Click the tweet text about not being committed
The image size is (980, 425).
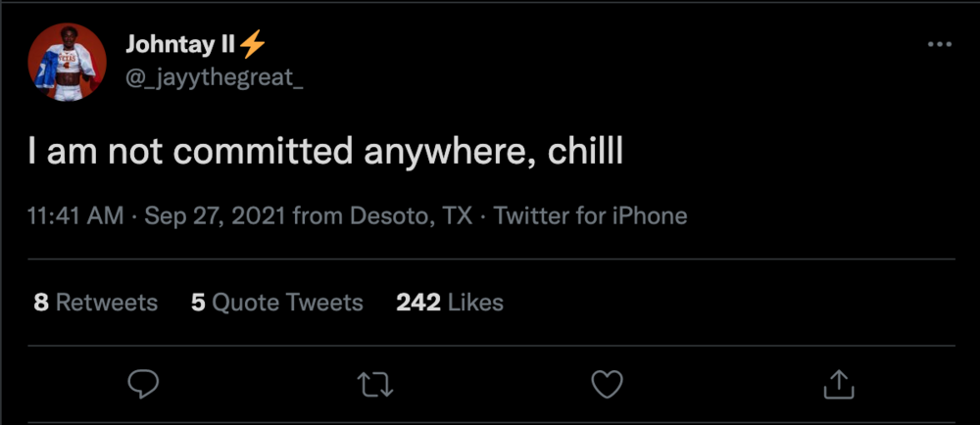click(324, 153)
